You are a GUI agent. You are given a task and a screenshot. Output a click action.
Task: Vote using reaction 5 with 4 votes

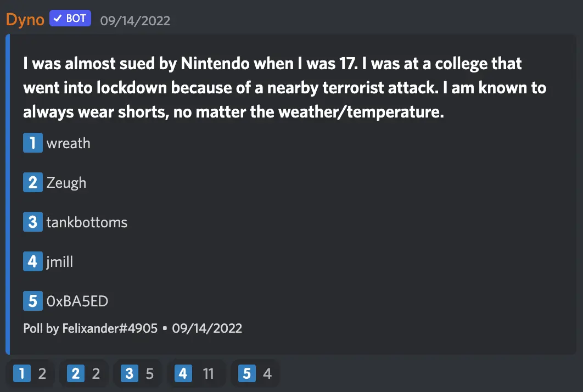pos(255,374)
